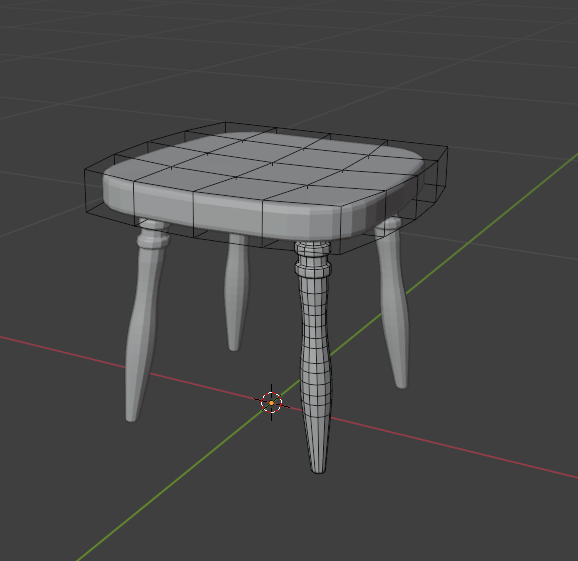The width and height of the screenshot is (578, 561).
Task: Select the wireframed front leg of the stool
Action: coord(314,357)
